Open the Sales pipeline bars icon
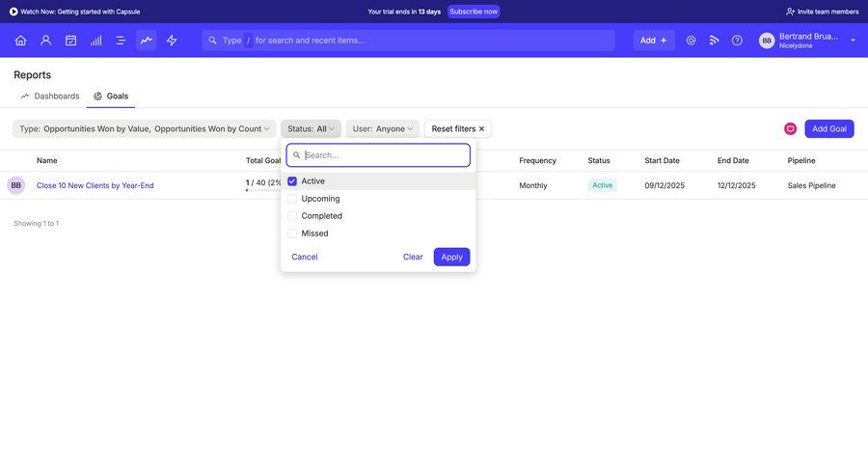The width and height of the screenshot is (868, 467). click(x=96, y=41)
